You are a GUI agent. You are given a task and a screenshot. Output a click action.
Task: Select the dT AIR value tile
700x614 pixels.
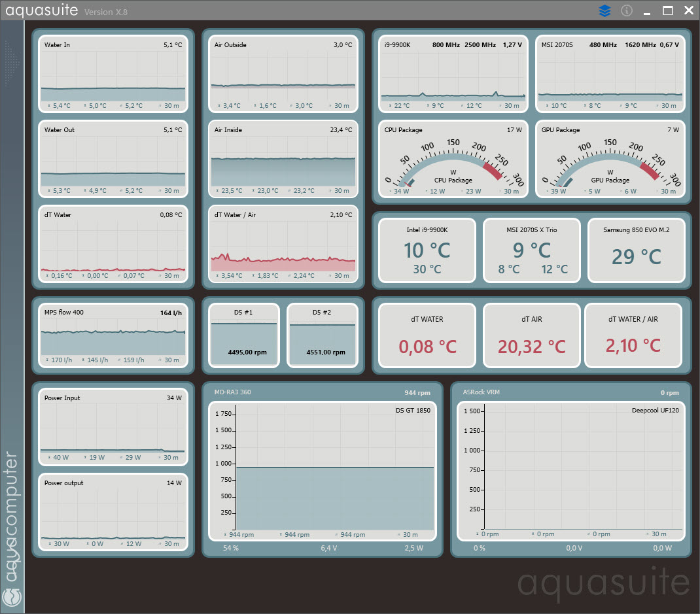(532, 335)
